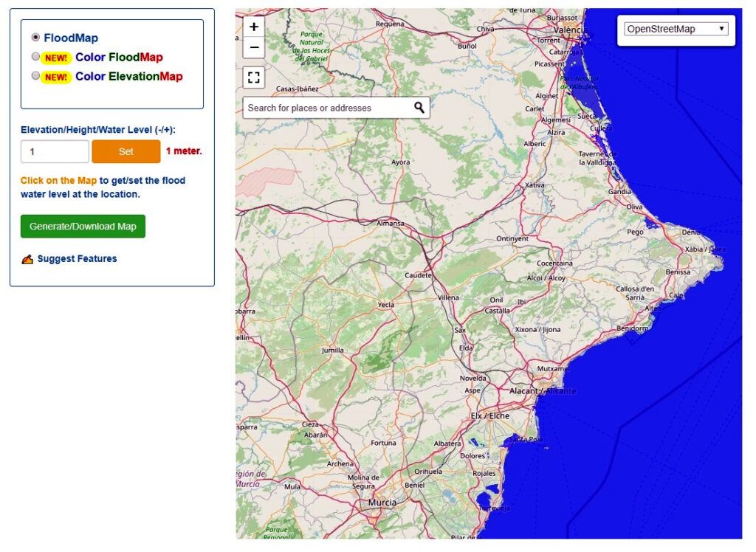Click the pencil icon beside Suggest Features
The image size is (756, 552).
coord(27,259)
